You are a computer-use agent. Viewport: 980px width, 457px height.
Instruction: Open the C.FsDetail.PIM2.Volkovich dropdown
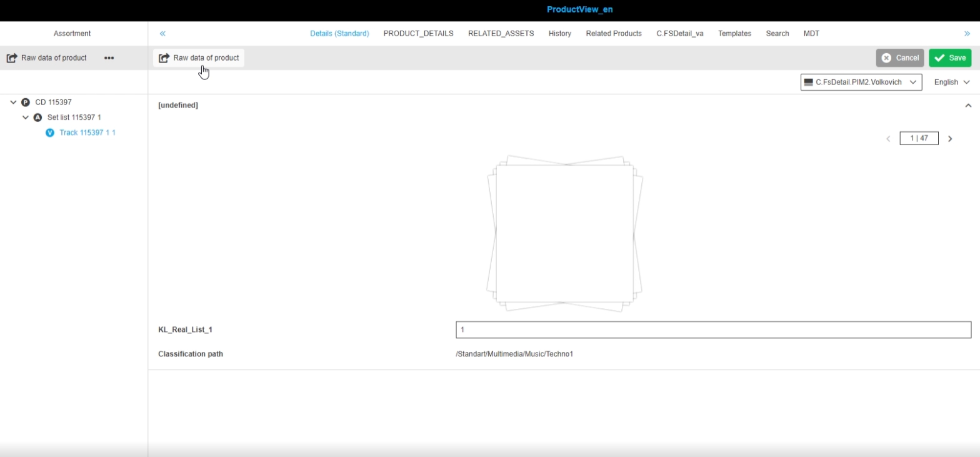(x=861, y=82)
